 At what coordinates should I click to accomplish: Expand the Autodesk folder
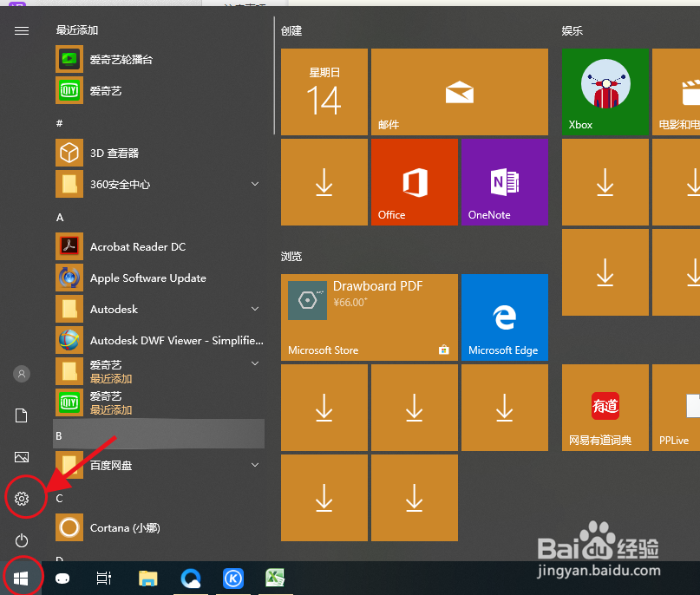coord(255,309)
